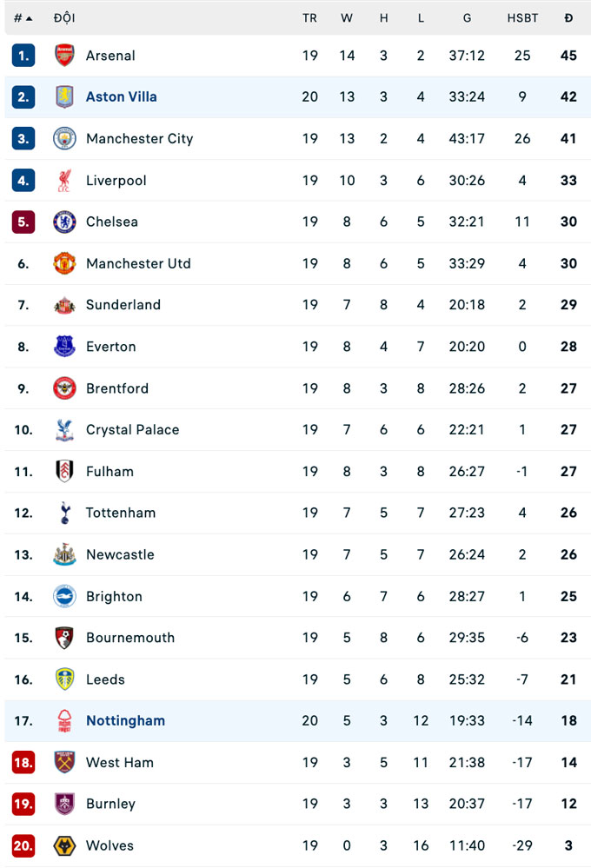Open the Aston Villa team name link
This screenshot has width=591, height=868.
point(121,97)
